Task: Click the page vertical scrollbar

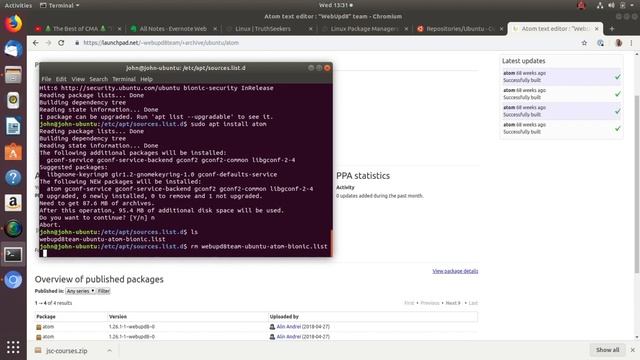Action: [637, 184]
